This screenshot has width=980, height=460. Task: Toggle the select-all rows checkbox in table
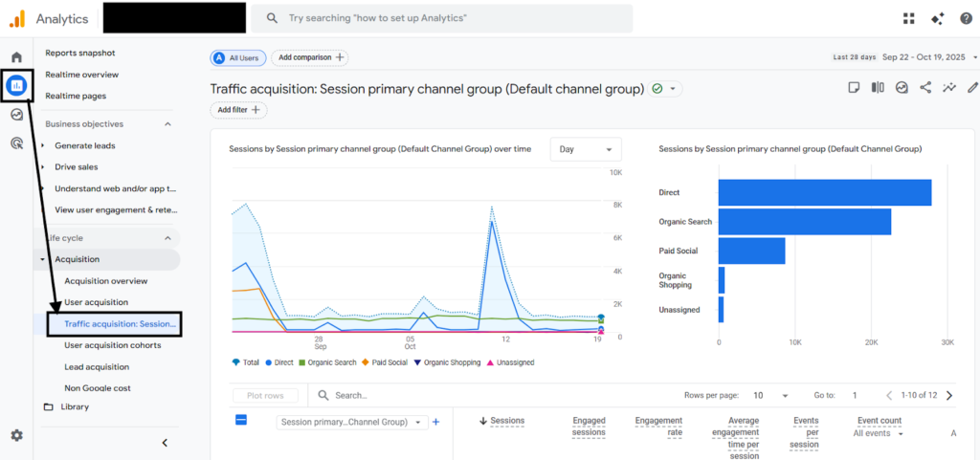click(x=240, y=420)
